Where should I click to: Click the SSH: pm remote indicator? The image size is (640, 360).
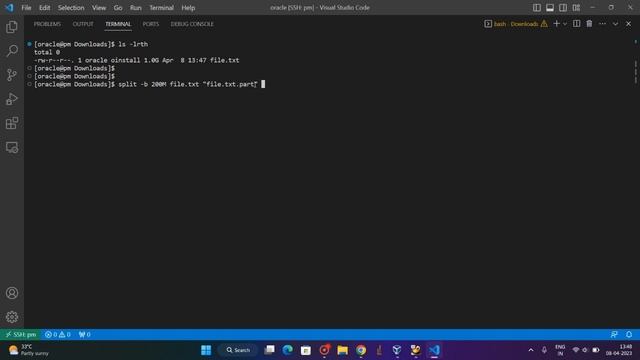pyautogui.click(x=20, y=334)
